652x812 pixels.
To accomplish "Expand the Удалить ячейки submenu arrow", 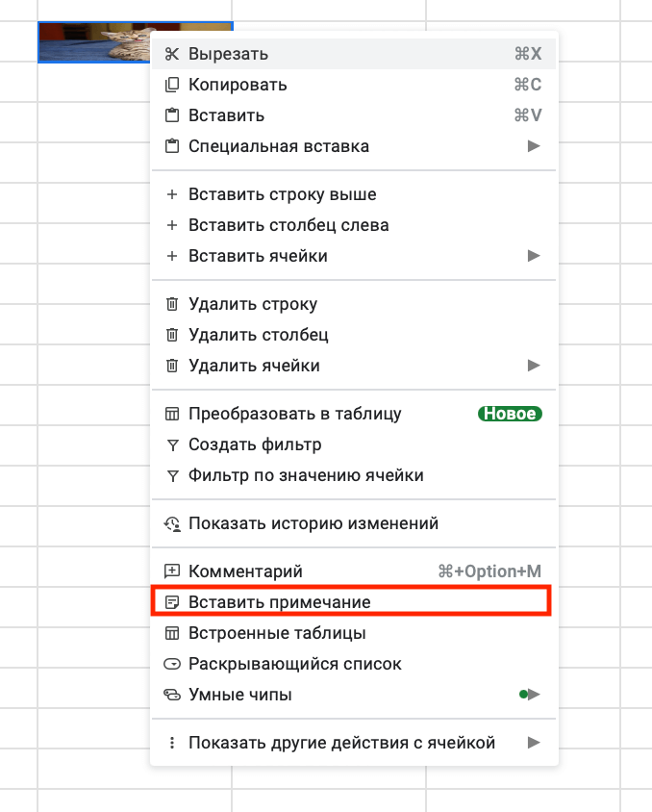I will click(x=534, y=366).
